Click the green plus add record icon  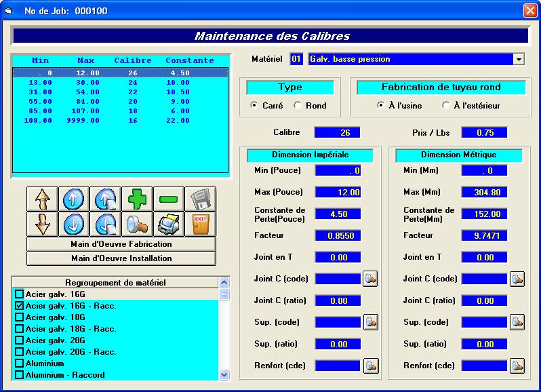click(x=137, y=199)
